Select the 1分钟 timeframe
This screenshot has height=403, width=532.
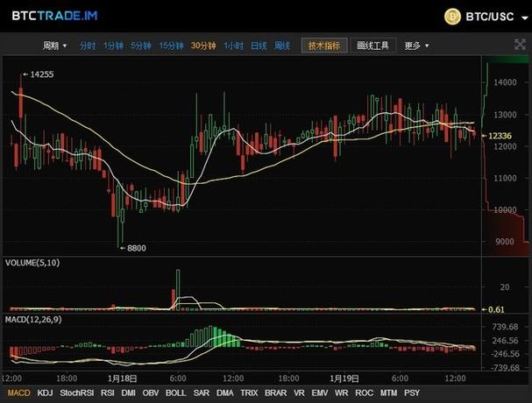coord(113,46)
